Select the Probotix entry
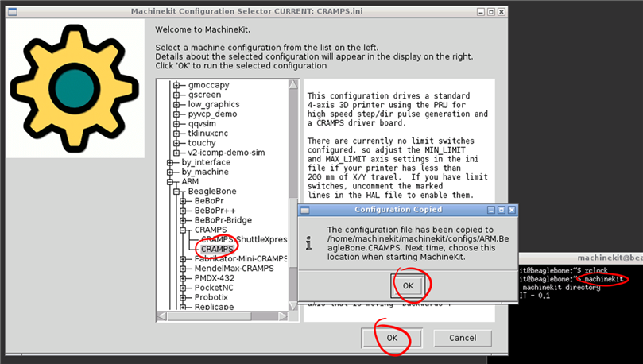The image size is (643, 364). [x=211, y=297]
